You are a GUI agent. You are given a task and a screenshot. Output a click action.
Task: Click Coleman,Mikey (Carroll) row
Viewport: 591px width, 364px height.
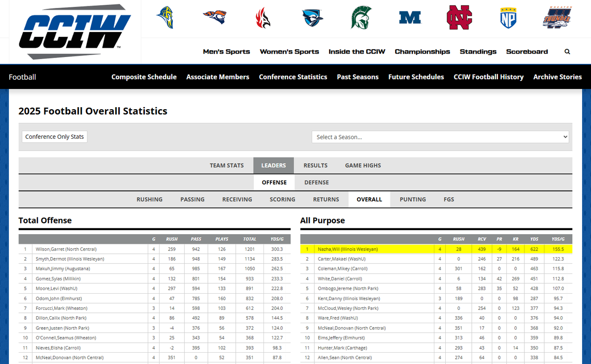click(x=436, y=269)
